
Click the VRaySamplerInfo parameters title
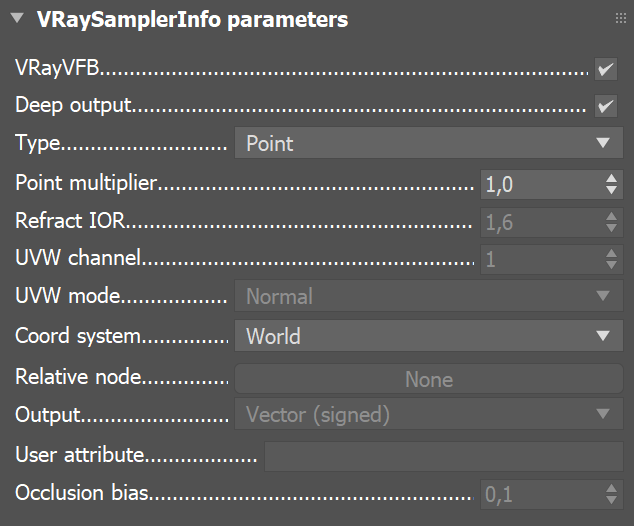[x=192, y=19]
